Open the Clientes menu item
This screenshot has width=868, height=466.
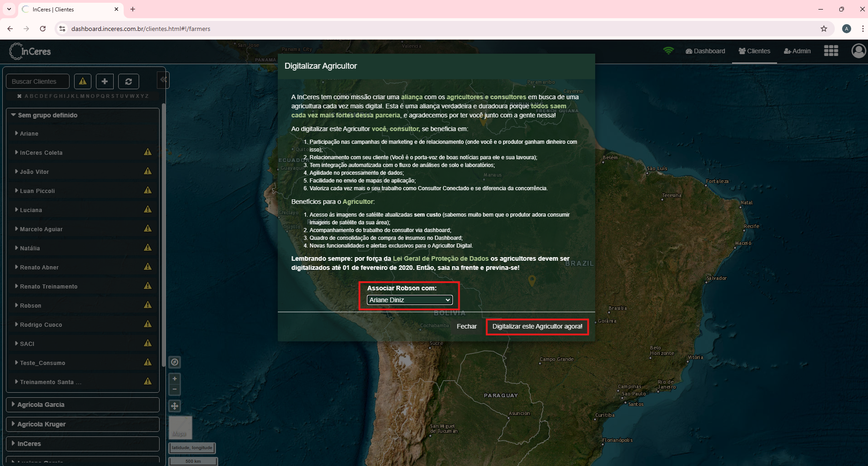coord(754,51)
